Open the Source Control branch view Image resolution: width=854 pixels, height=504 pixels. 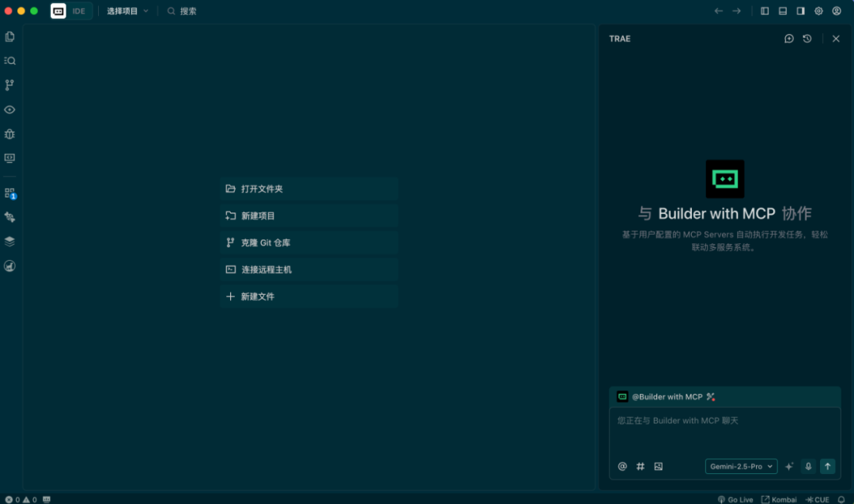9,85
